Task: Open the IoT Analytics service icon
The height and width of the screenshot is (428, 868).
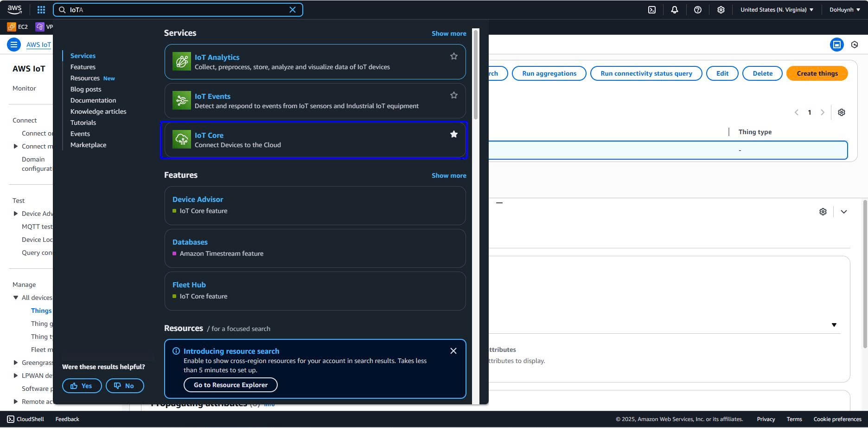Action: click(181, 62)
